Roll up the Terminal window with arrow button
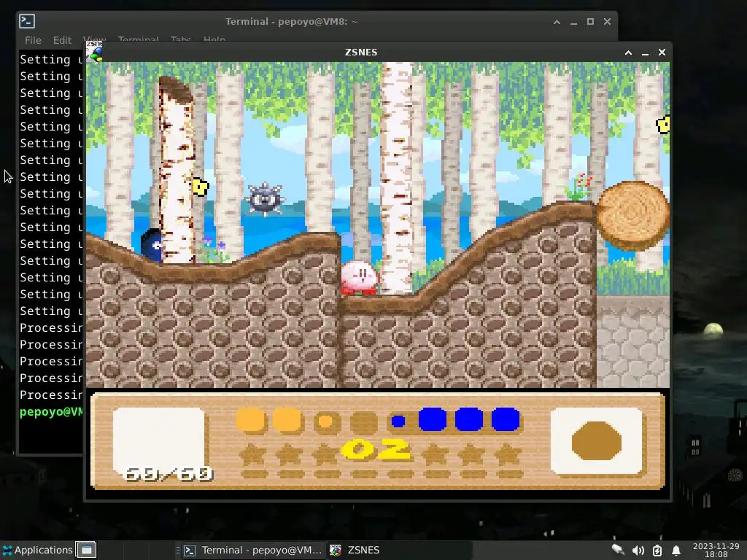 557,22
